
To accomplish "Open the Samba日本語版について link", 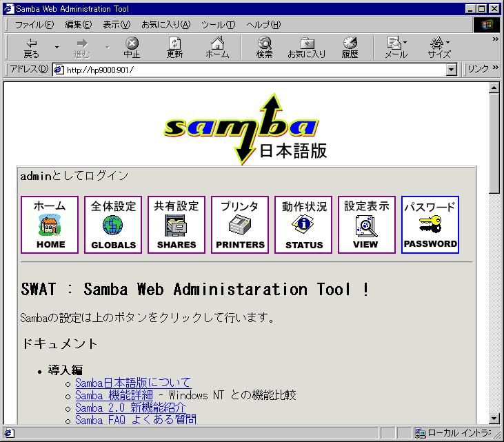I will coord(133,383).
